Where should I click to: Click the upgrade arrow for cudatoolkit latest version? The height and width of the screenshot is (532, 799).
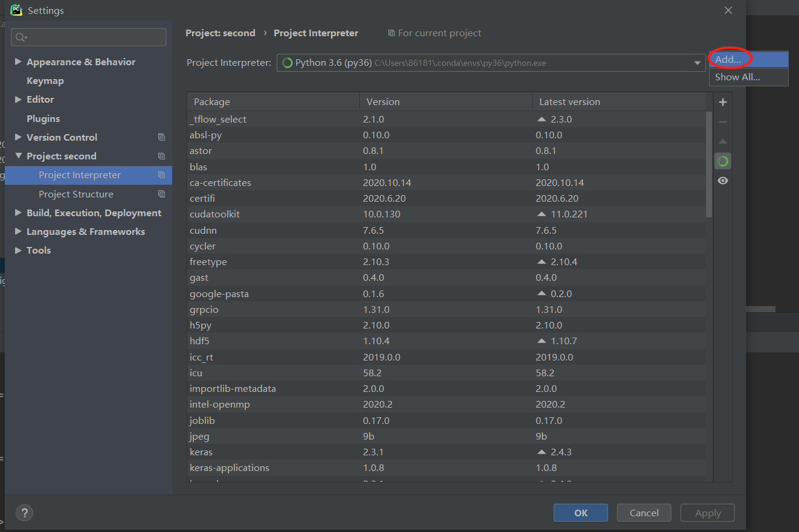(x=541, y=214)
